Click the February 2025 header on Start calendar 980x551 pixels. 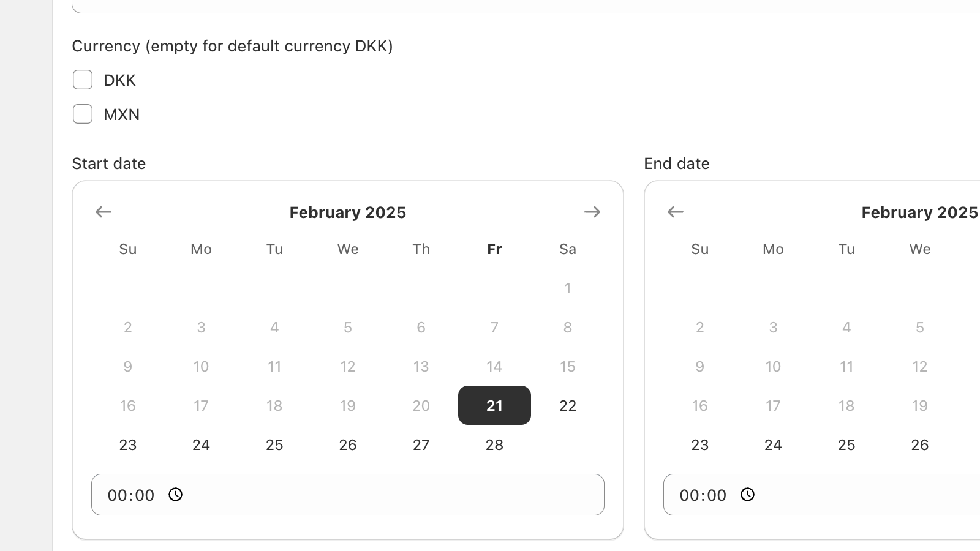(x=347, y=212)
